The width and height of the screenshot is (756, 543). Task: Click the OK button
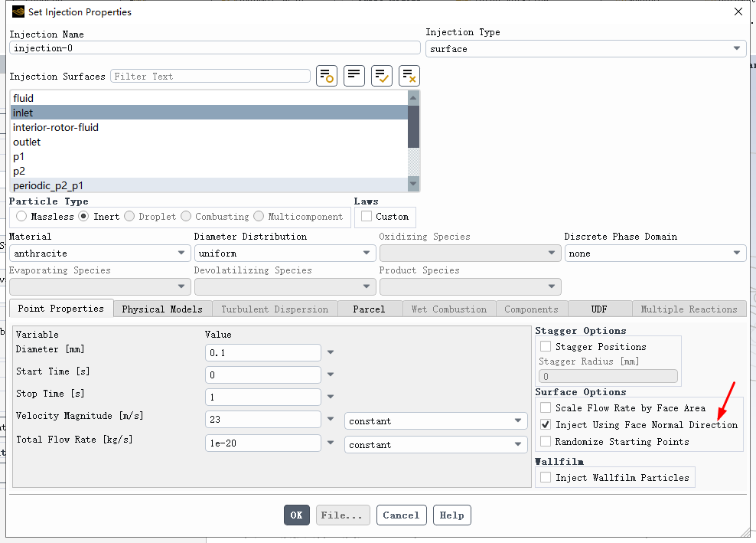[x=297, y=515]
